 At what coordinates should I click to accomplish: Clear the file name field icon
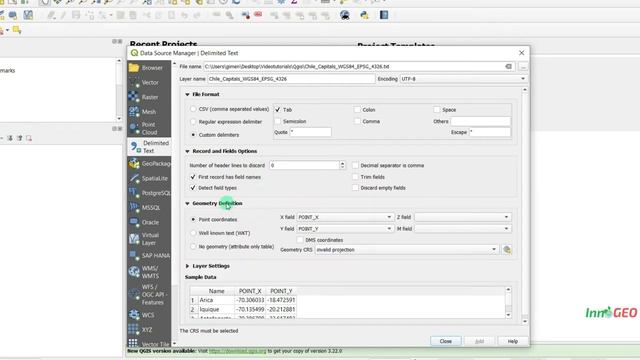pos(508,66)
